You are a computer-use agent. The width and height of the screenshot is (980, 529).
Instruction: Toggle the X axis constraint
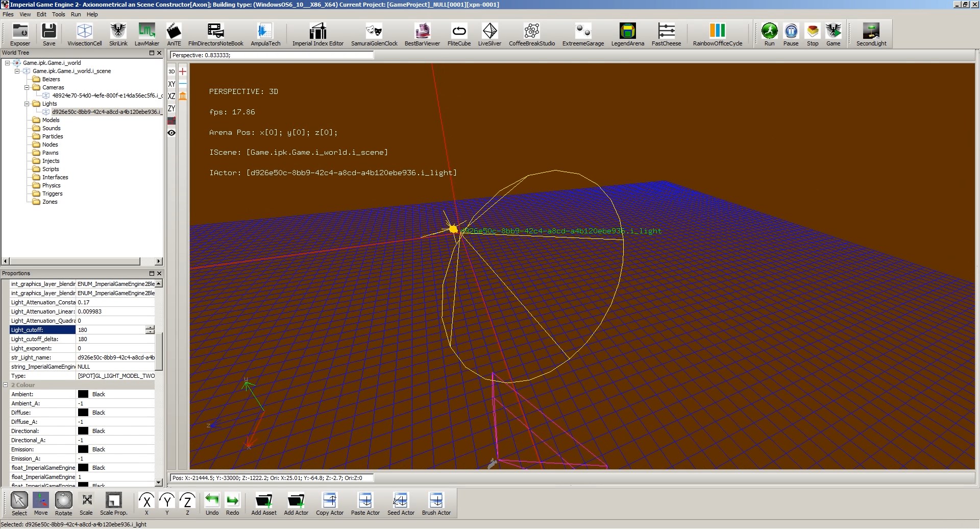(x=146, y=504)
